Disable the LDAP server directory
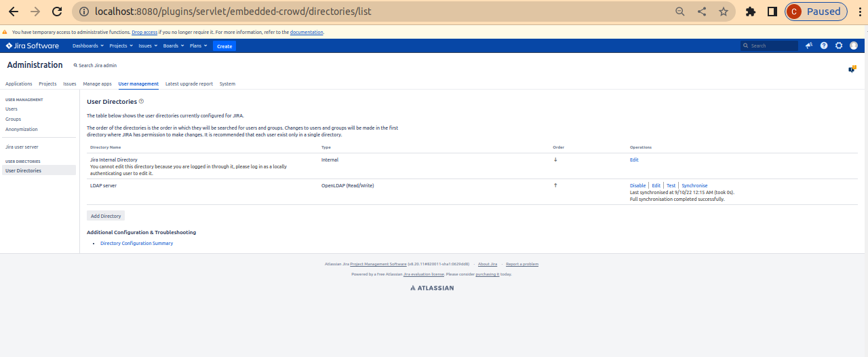868x357 pixels. 638,185
